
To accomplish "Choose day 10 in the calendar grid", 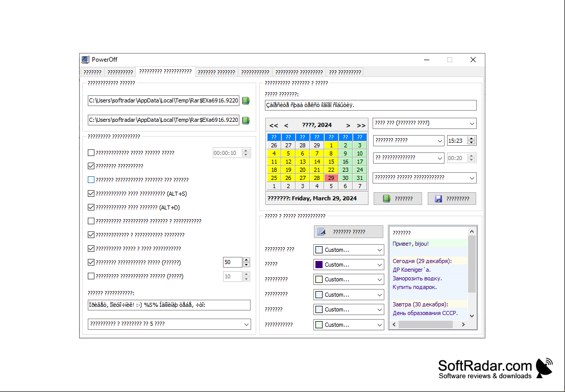I will coord(360,153).
